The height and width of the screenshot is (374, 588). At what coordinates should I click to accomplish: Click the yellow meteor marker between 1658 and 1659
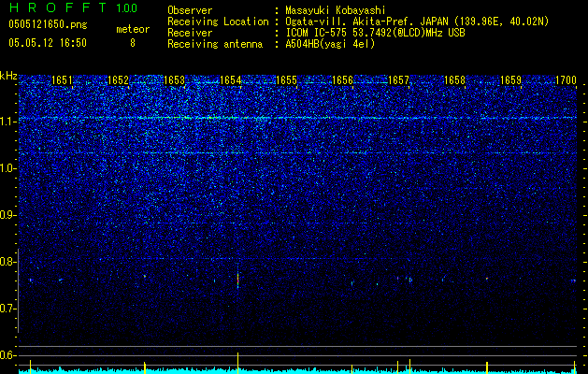(487, 368)
